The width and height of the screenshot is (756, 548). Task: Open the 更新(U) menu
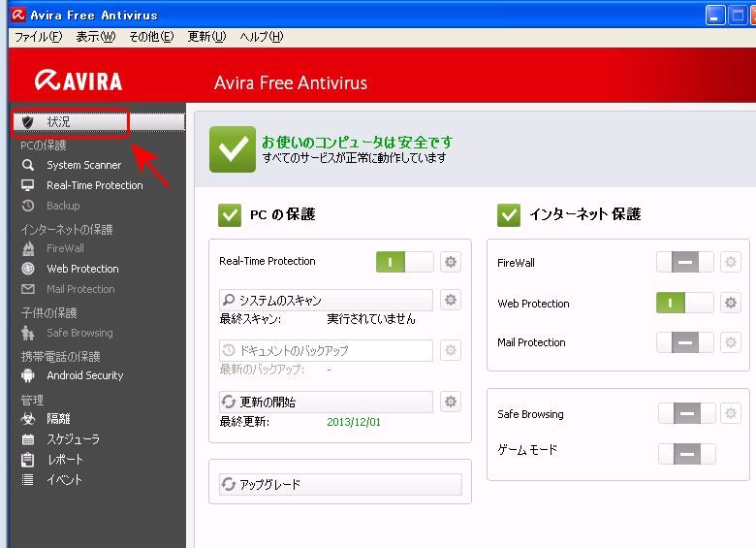(x=206, y=37)
